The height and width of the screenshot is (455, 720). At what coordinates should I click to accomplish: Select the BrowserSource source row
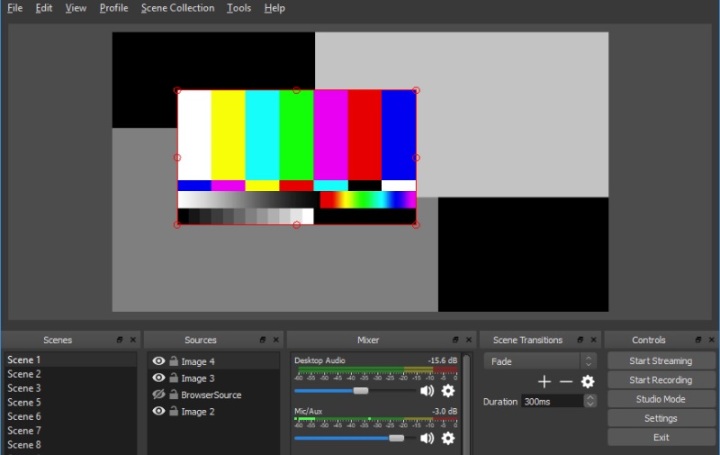[x=214, y=394]
